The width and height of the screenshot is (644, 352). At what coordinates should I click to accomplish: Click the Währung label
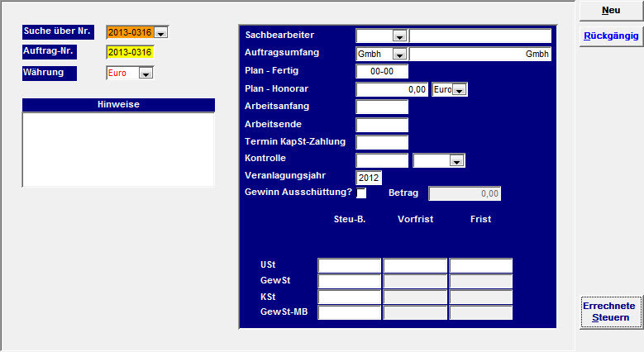50,73
